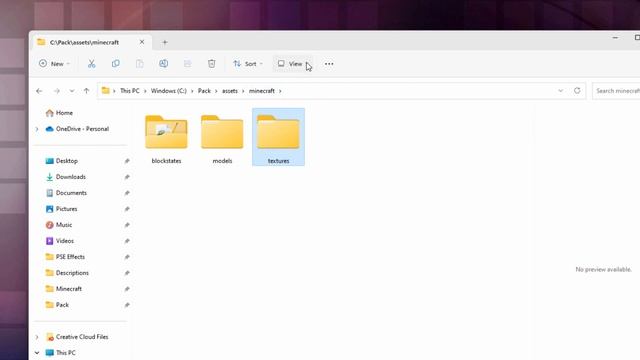Viewport: 640px width, 360px height.
Task: Go back with the left arrow
Action: click(x=39, y=91)
